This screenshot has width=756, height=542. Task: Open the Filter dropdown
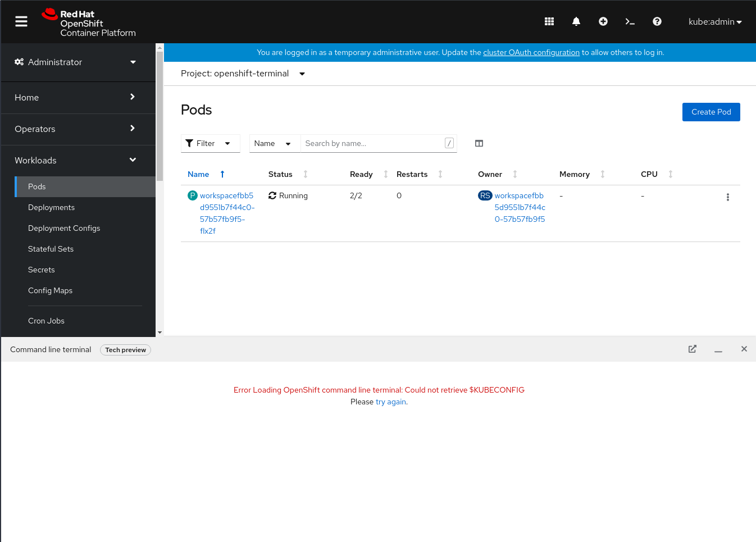pos(211,143)
